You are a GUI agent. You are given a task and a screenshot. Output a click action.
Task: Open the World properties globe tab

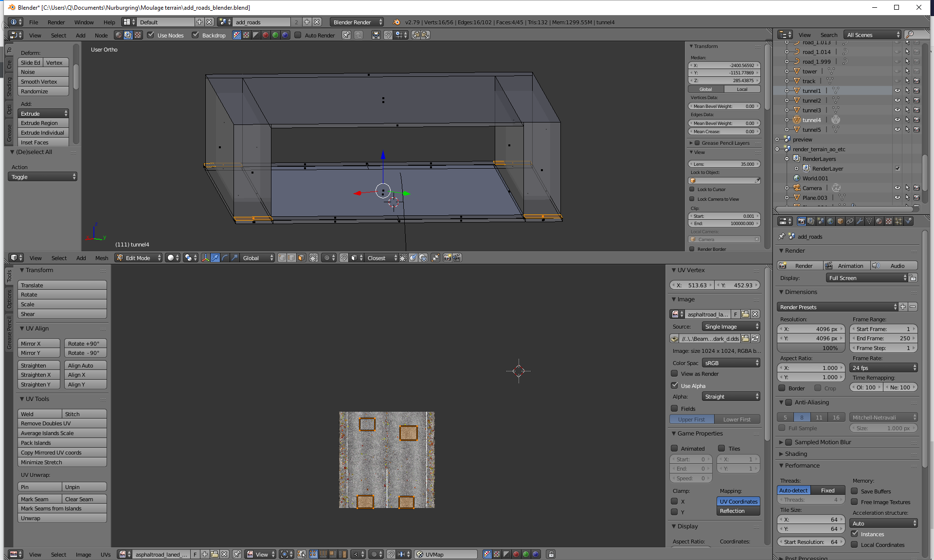[x=830, y=221]
